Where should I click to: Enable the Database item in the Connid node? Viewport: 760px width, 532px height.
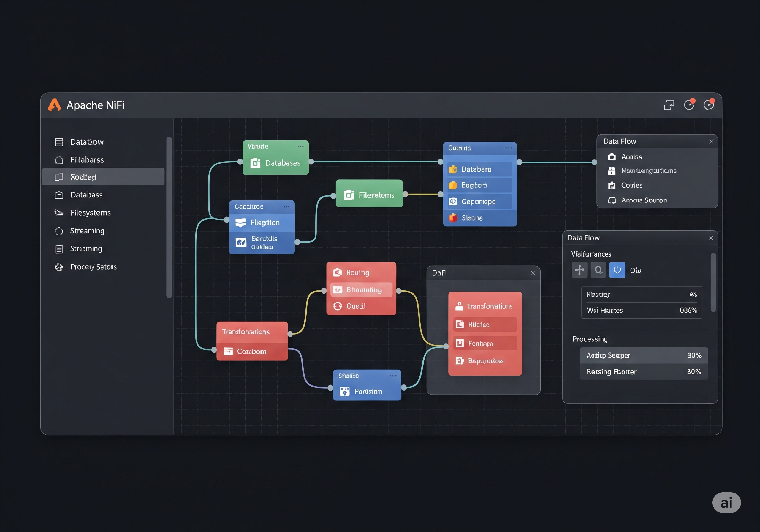(x=479, y=169)
